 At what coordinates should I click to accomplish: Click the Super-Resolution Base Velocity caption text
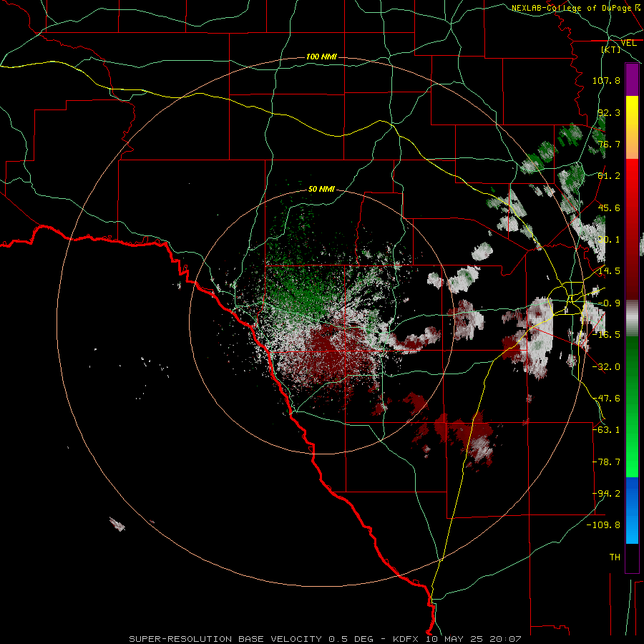(326, 639)
